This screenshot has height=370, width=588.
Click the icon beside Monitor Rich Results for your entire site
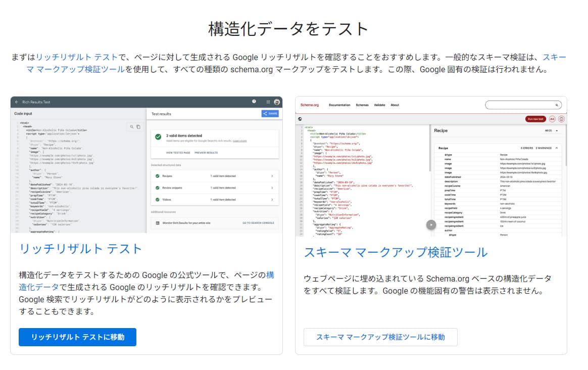tap(158, 223)
